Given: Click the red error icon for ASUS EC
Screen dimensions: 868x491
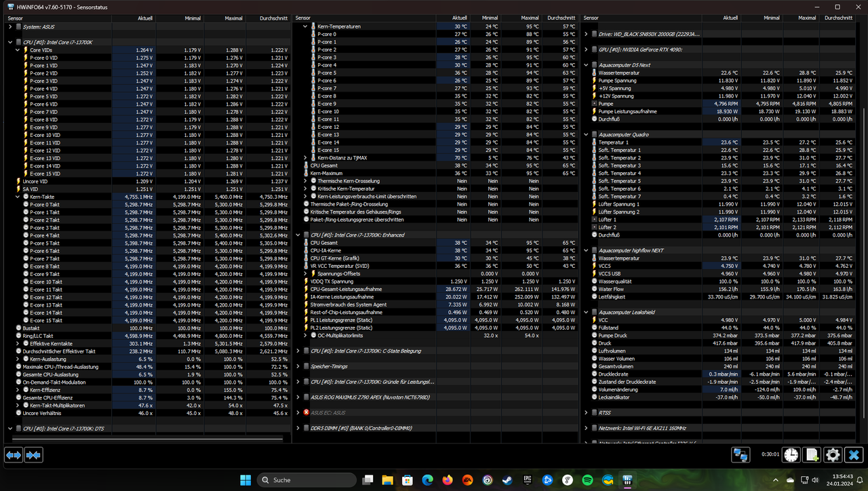Looking at the screenshot, I should tap(306, 412).
